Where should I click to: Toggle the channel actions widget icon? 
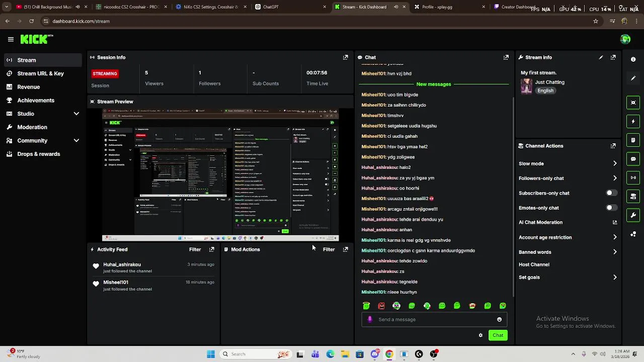[x=633, y=197]
